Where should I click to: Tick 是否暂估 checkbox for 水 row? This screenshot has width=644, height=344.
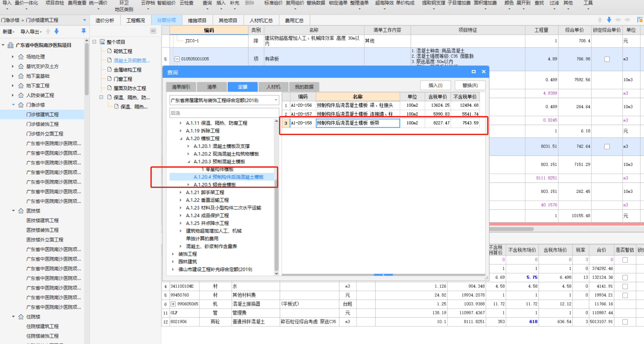625,286
